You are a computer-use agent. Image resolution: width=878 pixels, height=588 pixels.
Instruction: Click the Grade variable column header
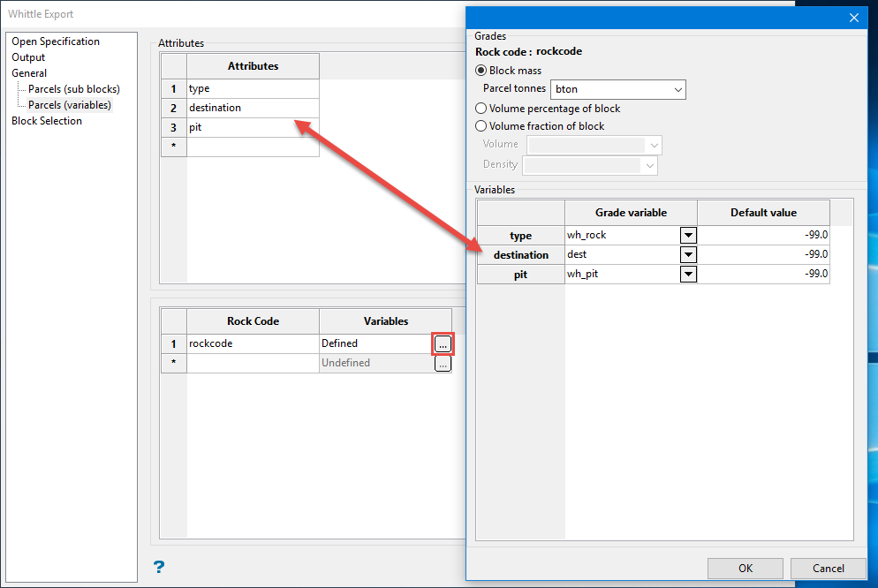(631, 213)
